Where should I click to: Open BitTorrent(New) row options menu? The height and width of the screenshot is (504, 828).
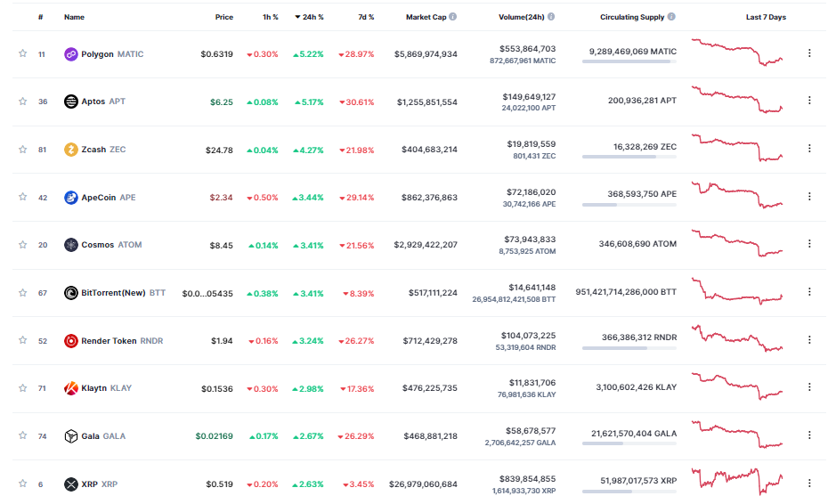pos(809,291)
